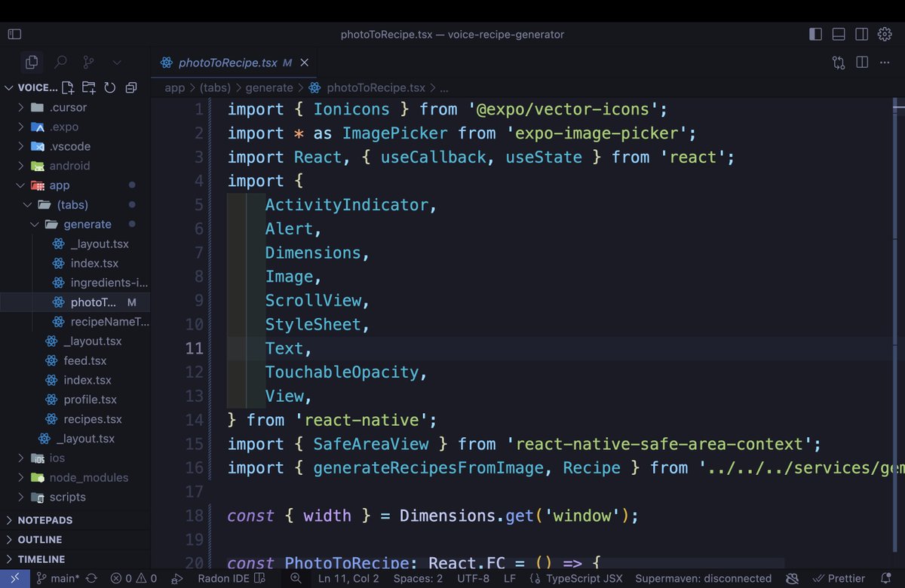Expand the NOTEPADS section
This screenshot has height=588, width=905.
pyautogui.click(x=75, y=520)
